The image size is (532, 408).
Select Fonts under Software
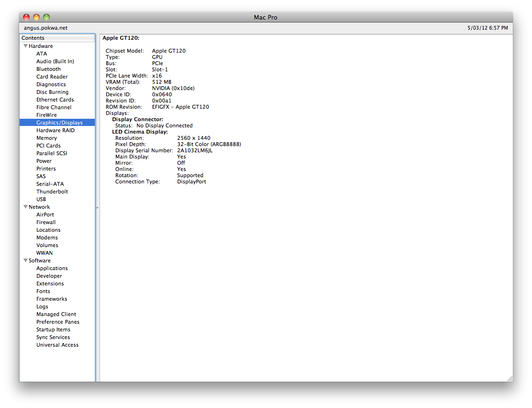43,291
